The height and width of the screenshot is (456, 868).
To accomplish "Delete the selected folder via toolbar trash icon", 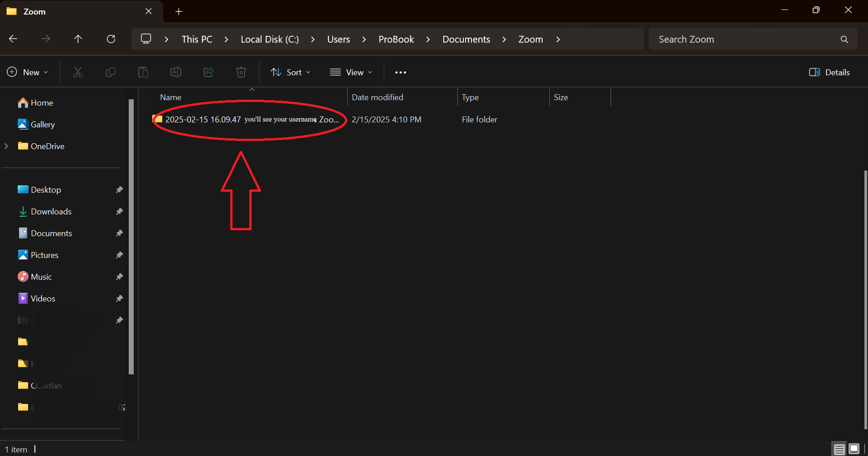I will 241,72.
